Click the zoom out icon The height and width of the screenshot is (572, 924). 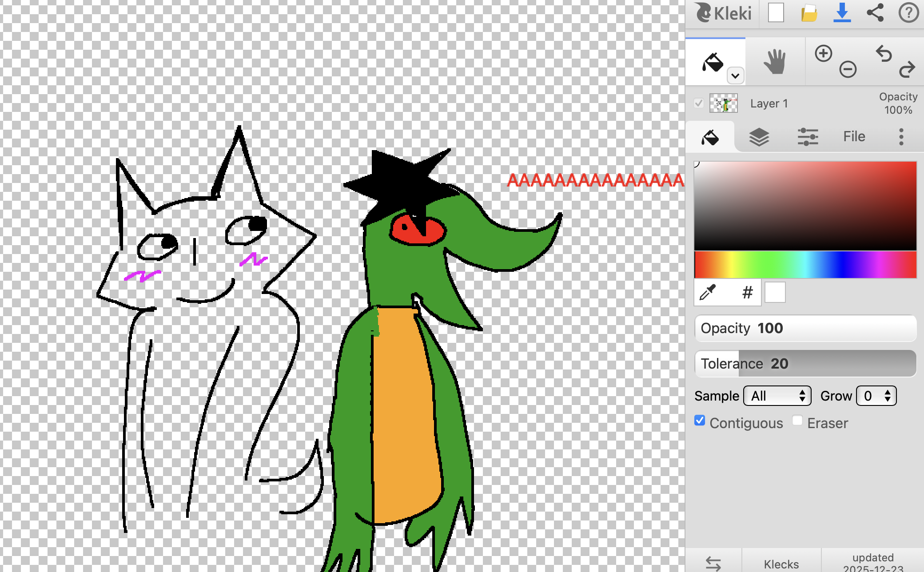click(x=848, y=69)
